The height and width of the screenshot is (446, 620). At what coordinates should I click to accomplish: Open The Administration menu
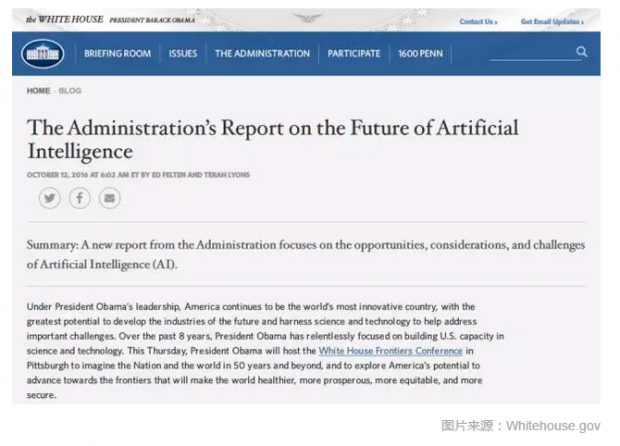coord(262,54)
